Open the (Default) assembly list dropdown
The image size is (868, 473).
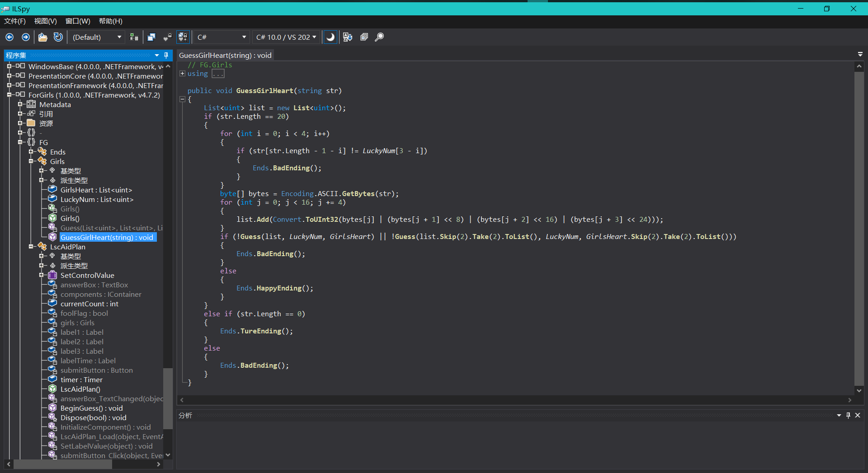click(x=97, y=37)
